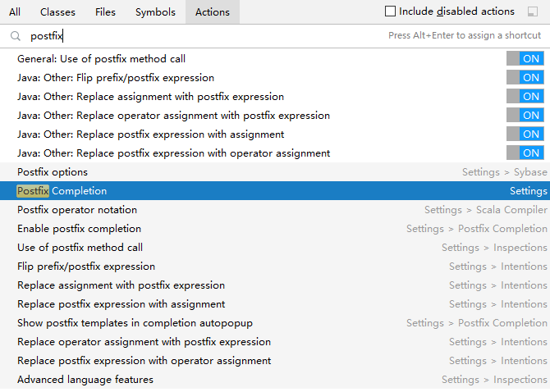The image size is (550, 392).
Task: Click the pin window icon at top right
Action: pyautogui.click(x=534, y=11)
